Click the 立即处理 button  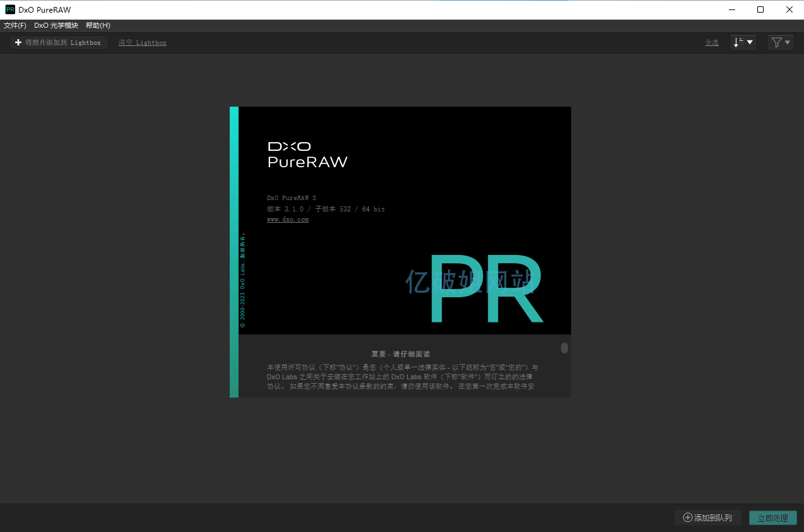point(772,517)
